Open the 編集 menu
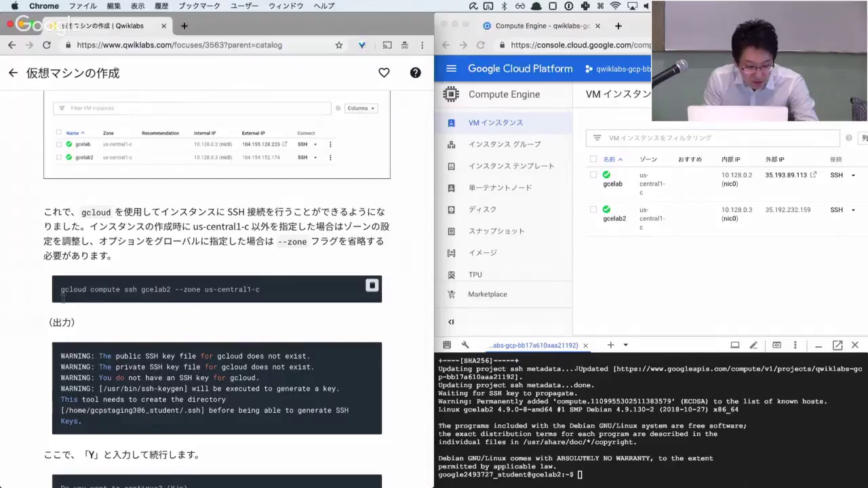The height and width of the screenshot is (488, 868). (x=114, y=6)
